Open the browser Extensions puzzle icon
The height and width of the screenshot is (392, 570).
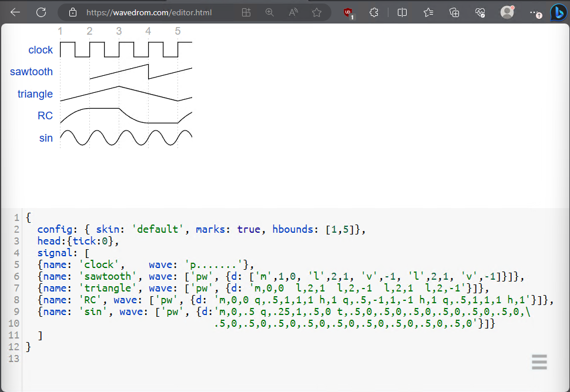tap(373, 12)
